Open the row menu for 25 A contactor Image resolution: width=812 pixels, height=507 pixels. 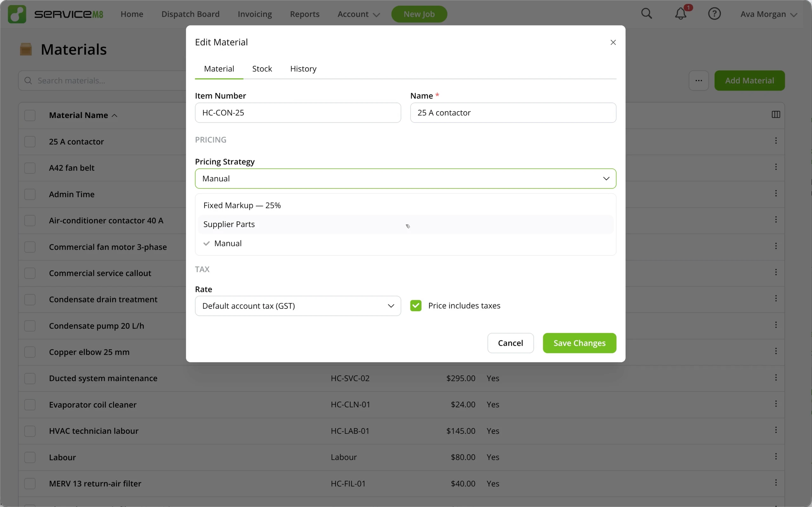point(776,141)
